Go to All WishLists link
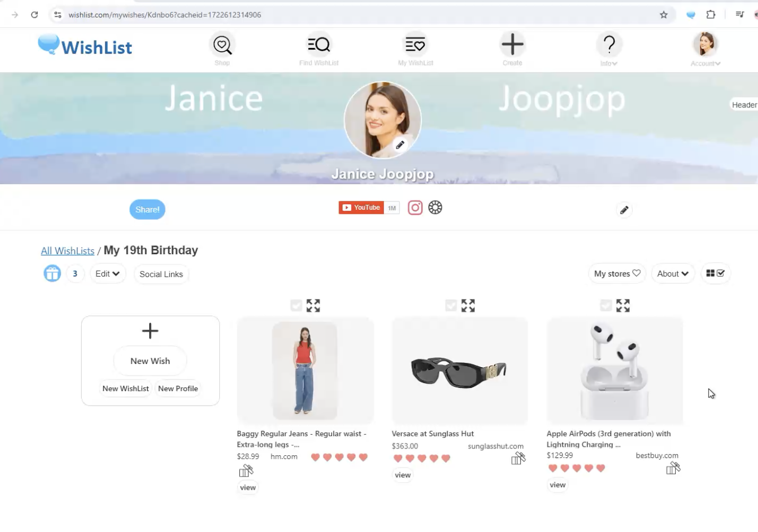Screen dimensions: 758x532 coord(67,251)
